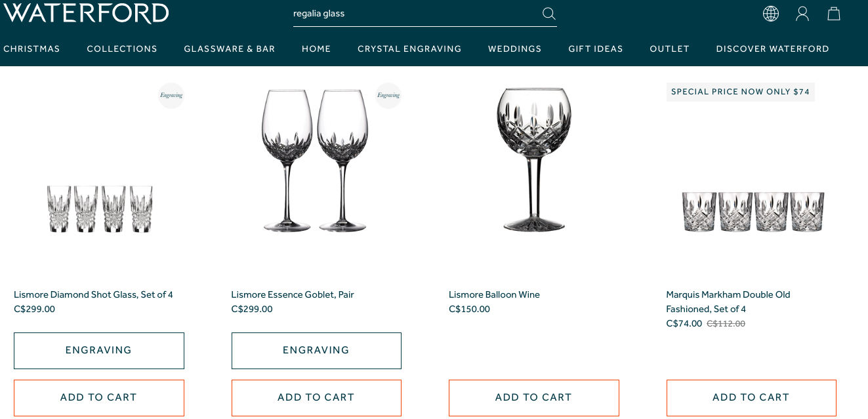868x419 pixels.
Task: Click the search magnifier icon
Action: pyautogui.click(x=548, y=14)
